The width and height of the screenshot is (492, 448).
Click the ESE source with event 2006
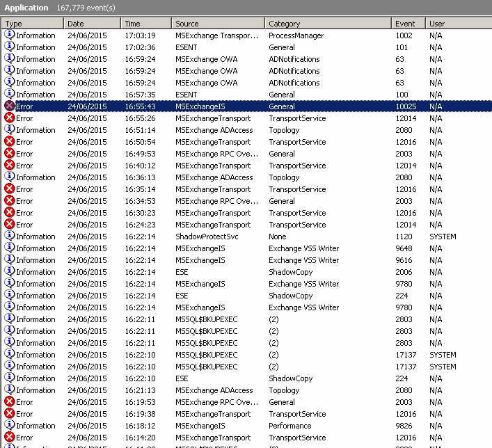182,272
